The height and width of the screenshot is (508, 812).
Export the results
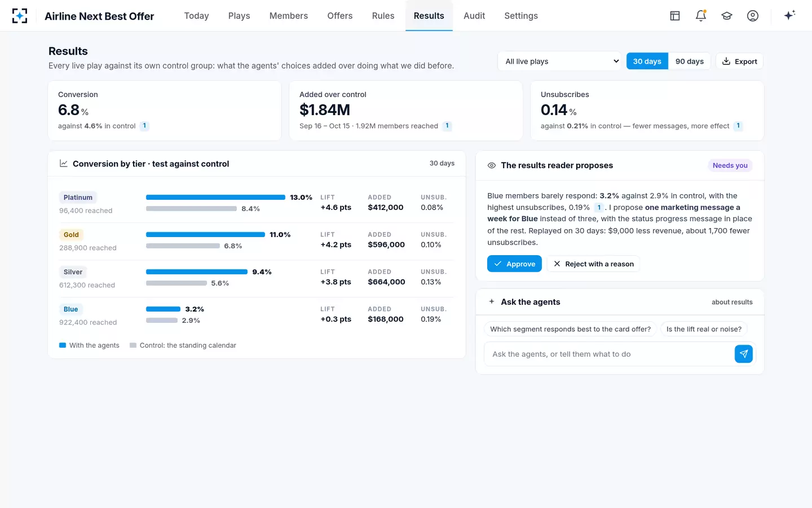tap(740, 61)
